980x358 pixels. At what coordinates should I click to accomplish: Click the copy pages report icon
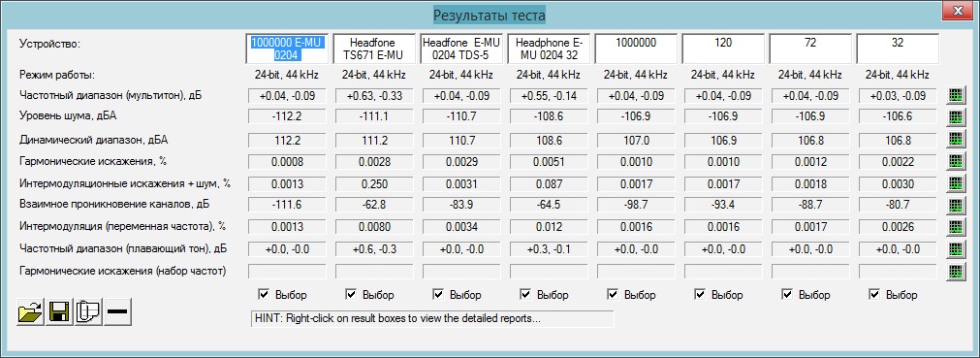click(x=88, y=311)
